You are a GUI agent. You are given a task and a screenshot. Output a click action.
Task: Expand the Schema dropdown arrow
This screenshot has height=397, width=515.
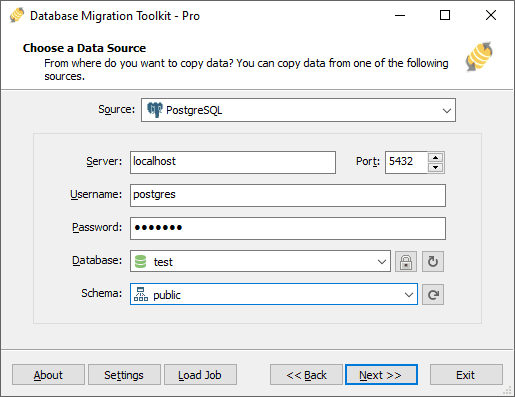[x=409, y=295]
